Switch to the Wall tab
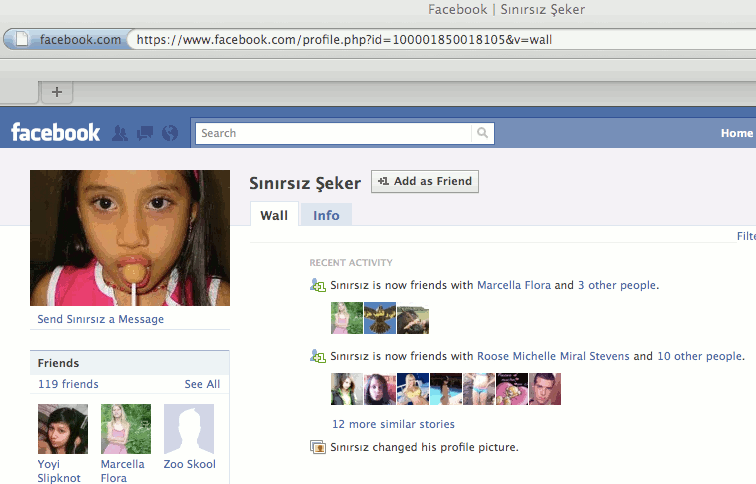This screenshot has width=756, height=484. (274, 215)
